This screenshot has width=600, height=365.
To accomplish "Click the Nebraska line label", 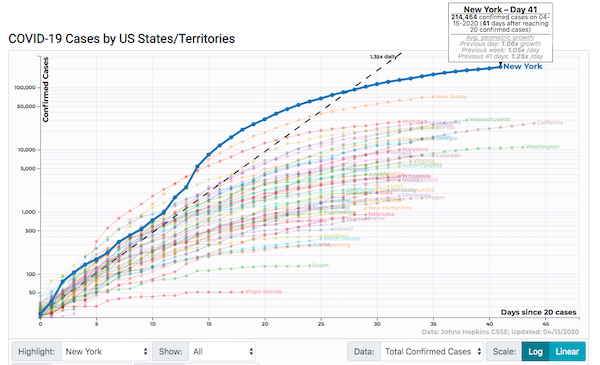I will pos(381,214).
